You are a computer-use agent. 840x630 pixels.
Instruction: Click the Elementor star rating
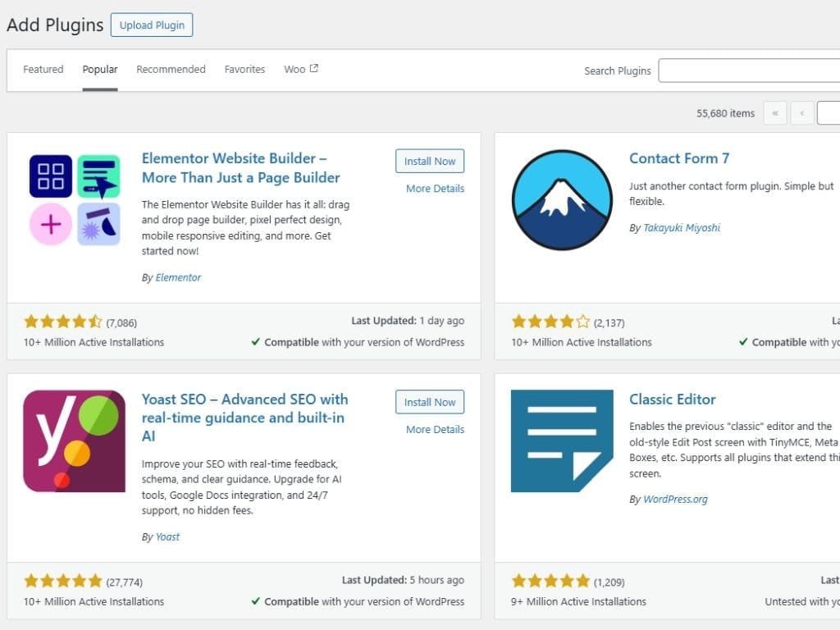pos(62,322)
